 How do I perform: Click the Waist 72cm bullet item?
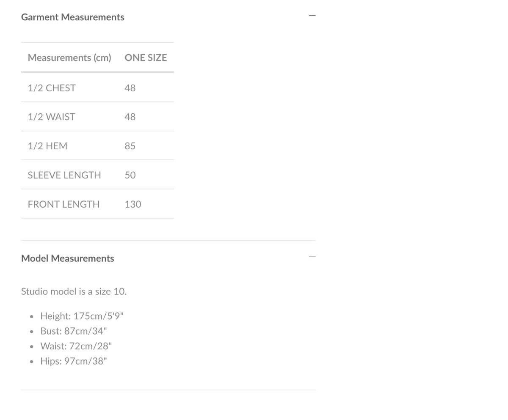click(x=76, y=346)
